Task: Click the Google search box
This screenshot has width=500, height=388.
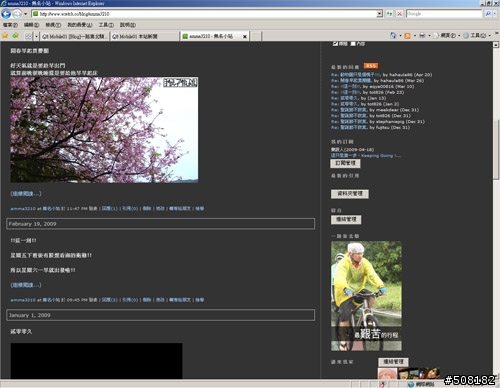Action: pos(444,14)
